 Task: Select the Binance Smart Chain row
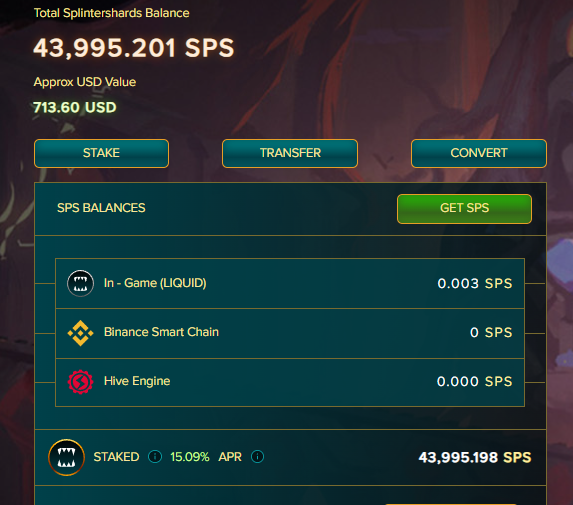point(290,333)
